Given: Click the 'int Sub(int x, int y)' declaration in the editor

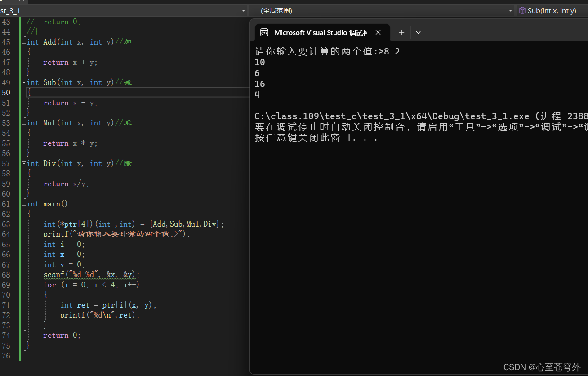Looking at the screenshot, I should pyautogui.click(x=71, y=82).
